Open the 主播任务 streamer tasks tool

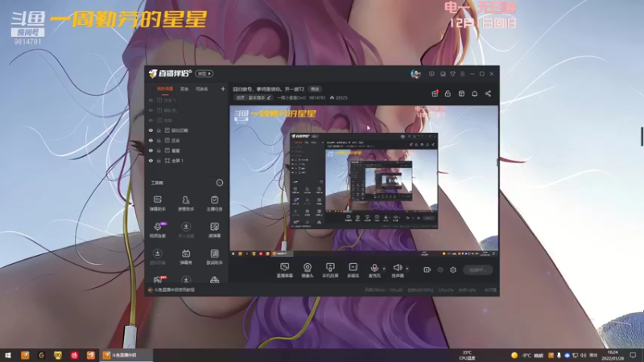[214, 204]
